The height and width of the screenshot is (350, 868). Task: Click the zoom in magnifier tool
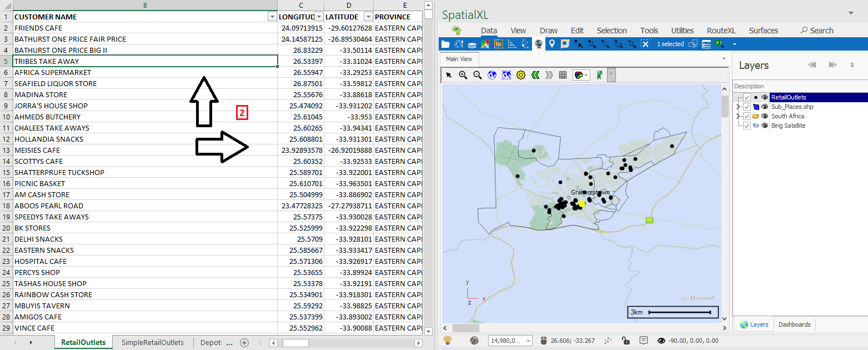(x=463, y=75)
